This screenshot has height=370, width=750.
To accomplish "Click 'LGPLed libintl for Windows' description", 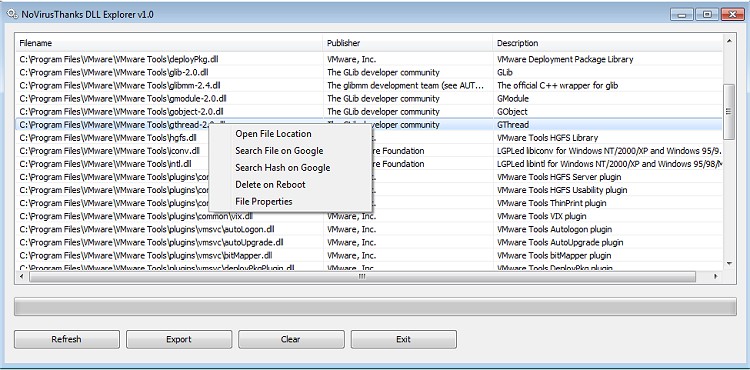I will point(609,164).
